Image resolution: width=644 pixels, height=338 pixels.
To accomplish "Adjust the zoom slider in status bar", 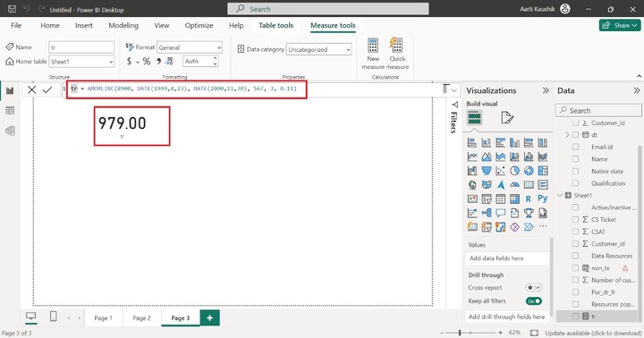I will [x=460, y=333].
